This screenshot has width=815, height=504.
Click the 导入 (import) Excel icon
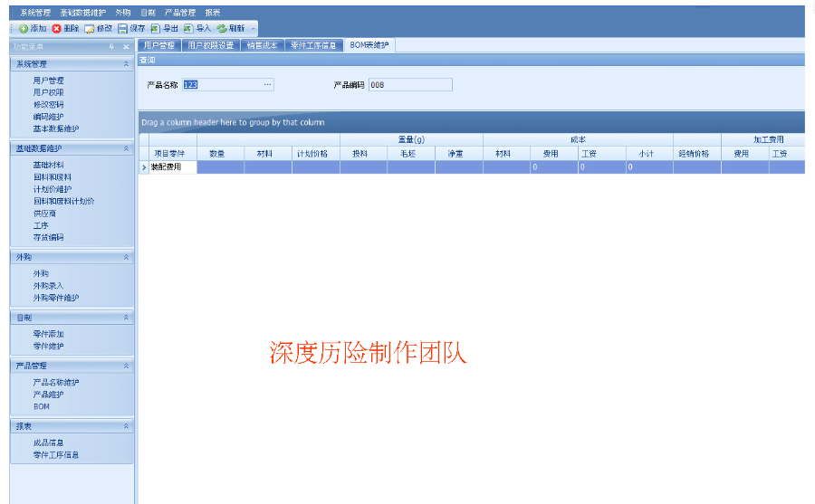click(188, 29)
